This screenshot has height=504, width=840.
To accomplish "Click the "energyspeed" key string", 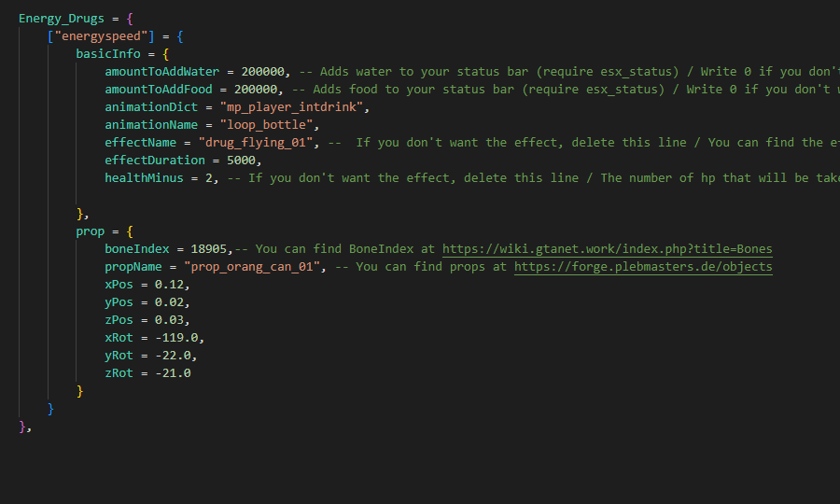I will pyautogui.click(x=101, y=36).
